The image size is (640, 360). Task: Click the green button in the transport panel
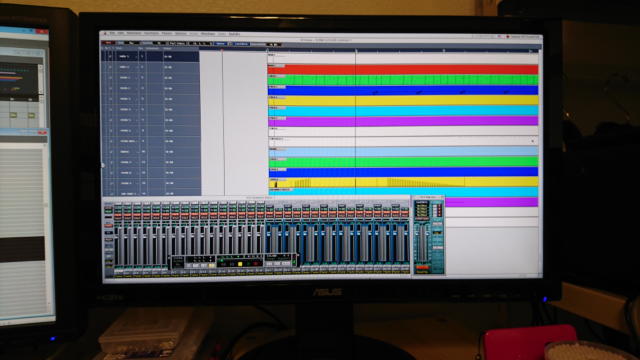pos(222,261)
